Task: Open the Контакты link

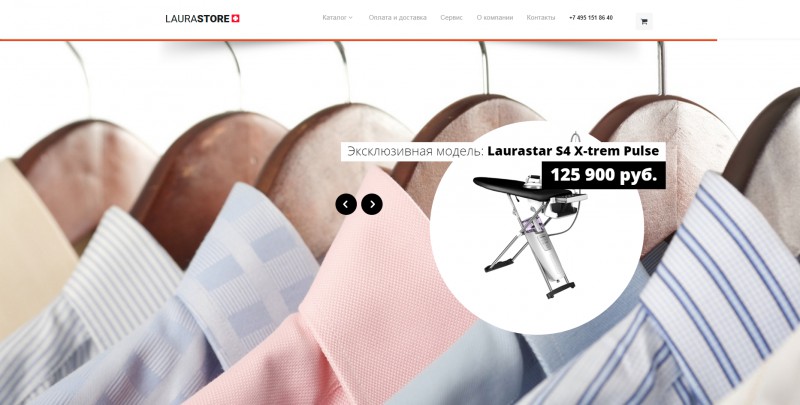Action: point(541,17)
